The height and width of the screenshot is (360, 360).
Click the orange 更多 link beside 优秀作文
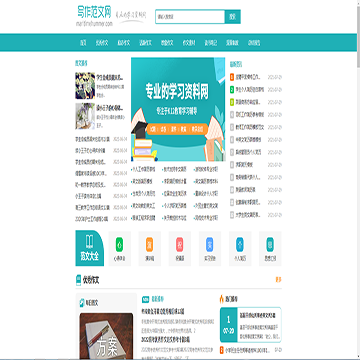coord(278,280)
